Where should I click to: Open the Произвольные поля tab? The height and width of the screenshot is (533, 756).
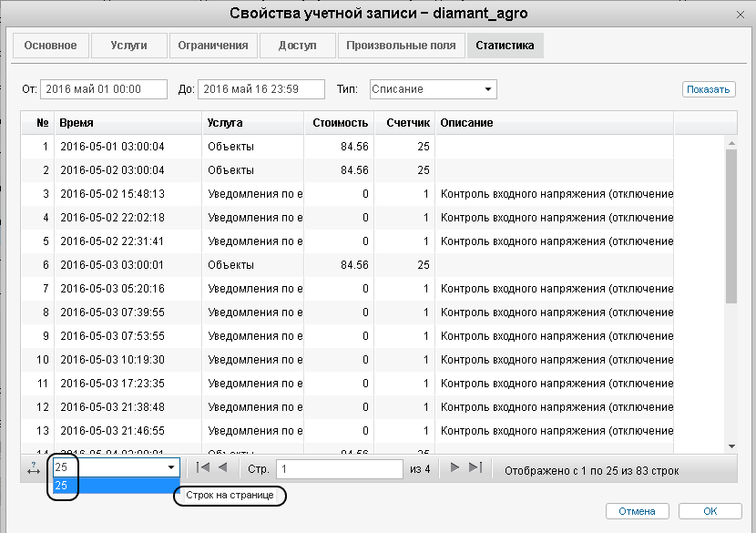(401, 46)
